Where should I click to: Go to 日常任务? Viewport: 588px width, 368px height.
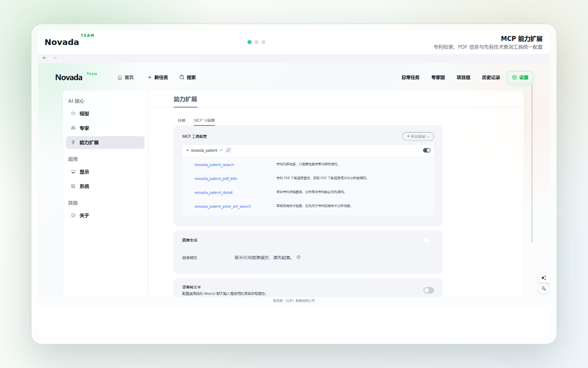point(410,77)
